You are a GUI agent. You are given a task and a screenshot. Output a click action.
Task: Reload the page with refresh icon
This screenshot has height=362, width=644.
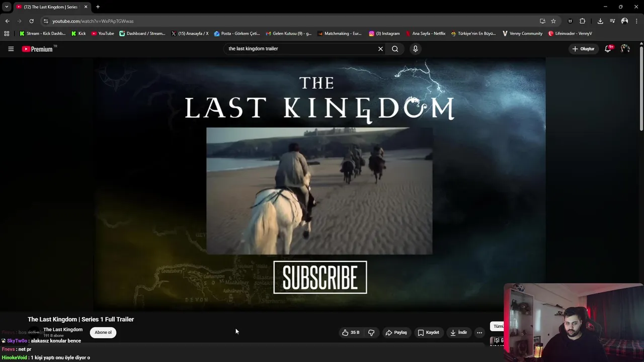[x=31, y=21]
